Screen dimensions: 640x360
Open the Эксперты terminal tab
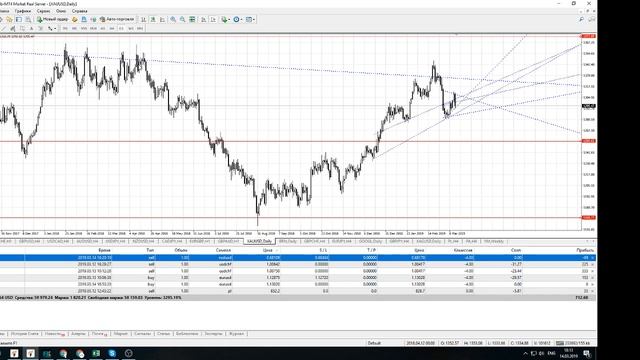click(213, 333)
